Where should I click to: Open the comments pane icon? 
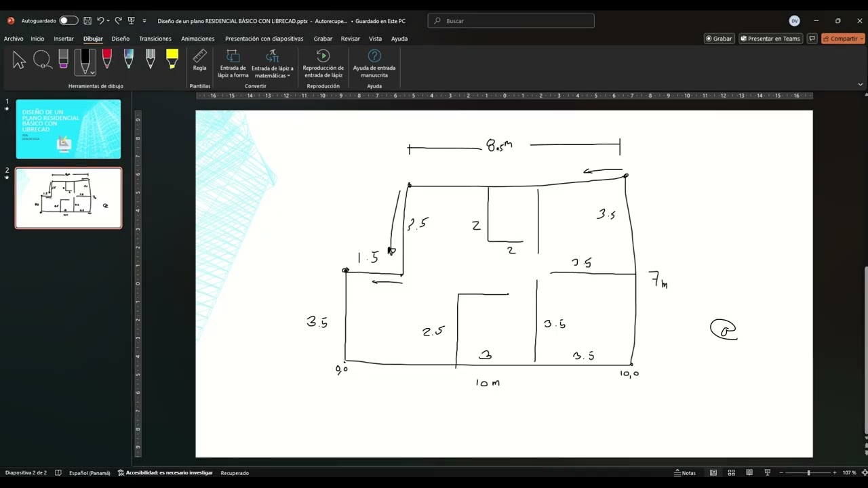pos(812,39)
